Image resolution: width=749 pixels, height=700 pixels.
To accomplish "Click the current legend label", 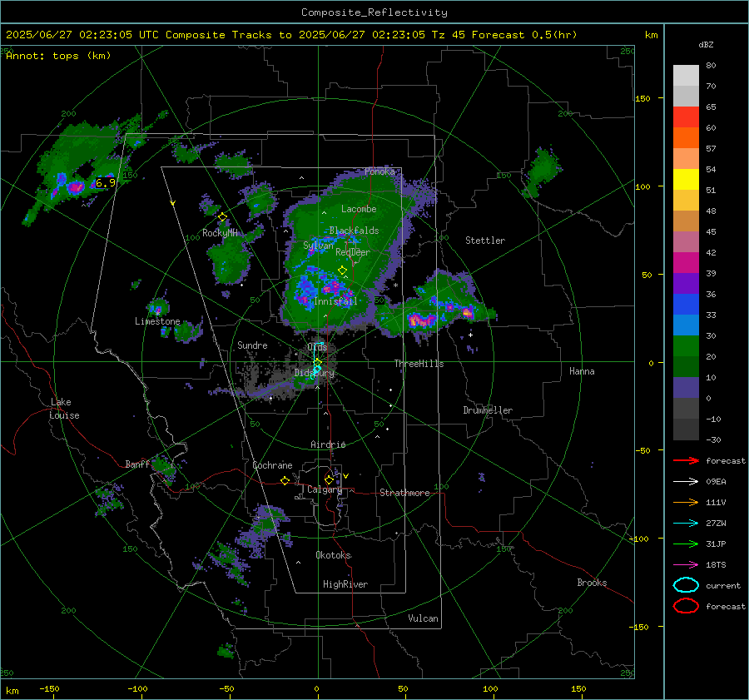I will click(x=723, y=586).
